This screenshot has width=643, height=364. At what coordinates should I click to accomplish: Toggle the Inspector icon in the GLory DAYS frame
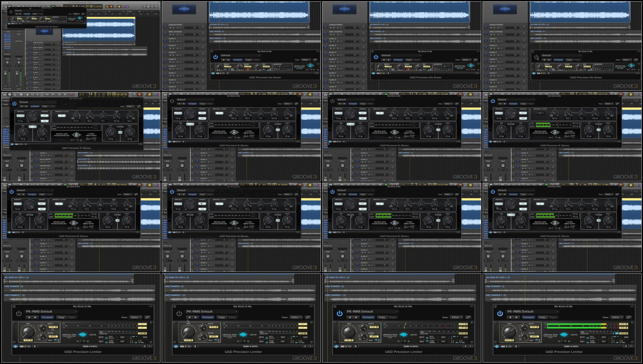tap(10, 94)
